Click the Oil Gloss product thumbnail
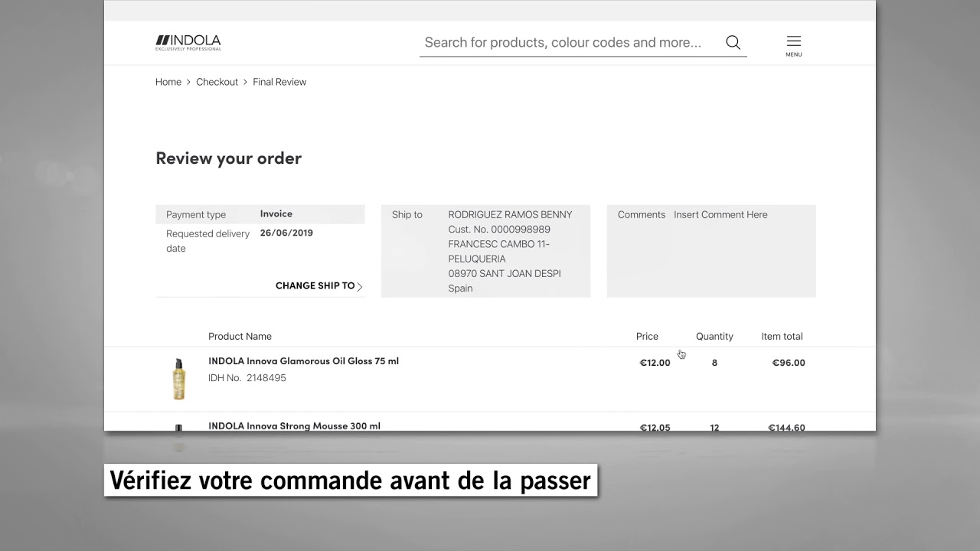This screenshot has height=551, width=980. click(x=178, y=379)
